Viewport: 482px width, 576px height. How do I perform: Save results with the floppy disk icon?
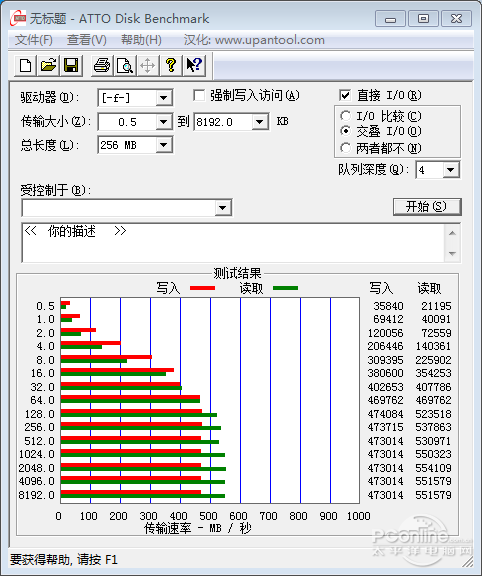coord(71,66)
